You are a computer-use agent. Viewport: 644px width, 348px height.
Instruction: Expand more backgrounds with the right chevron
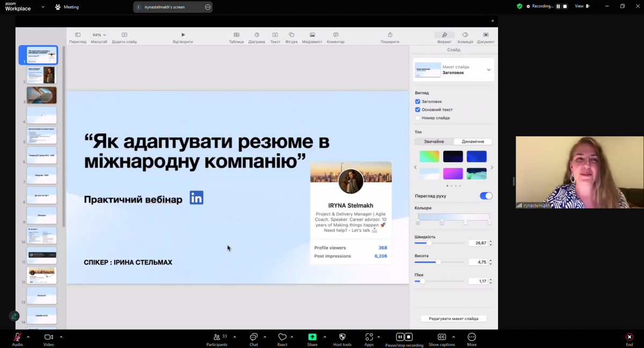[492, 167]
